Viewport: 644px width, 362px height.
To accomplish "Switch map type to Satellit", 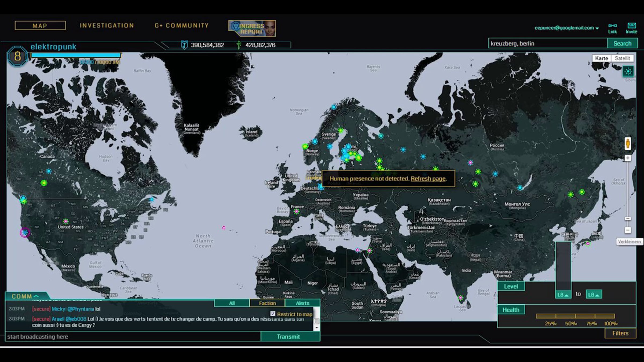I will point(622,58).
